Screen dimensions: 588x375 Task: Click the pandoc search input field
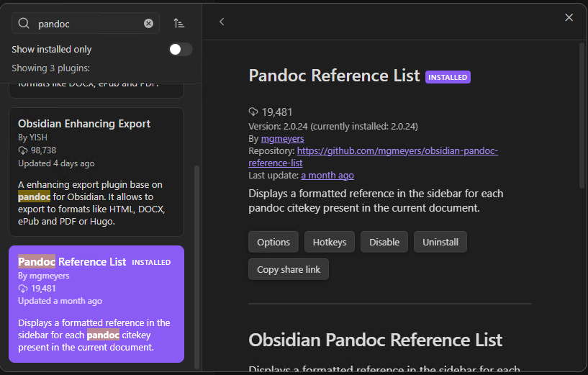pos(86,24)
